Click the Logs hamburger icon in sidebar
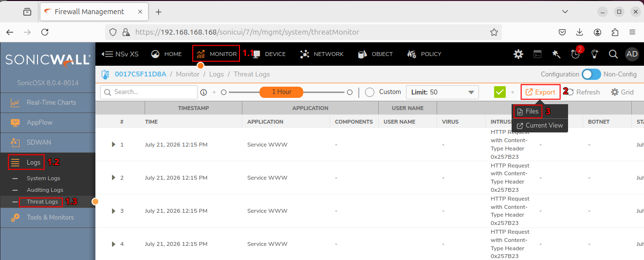The width and height of the screenshot is (644, 260). [16, 163]
